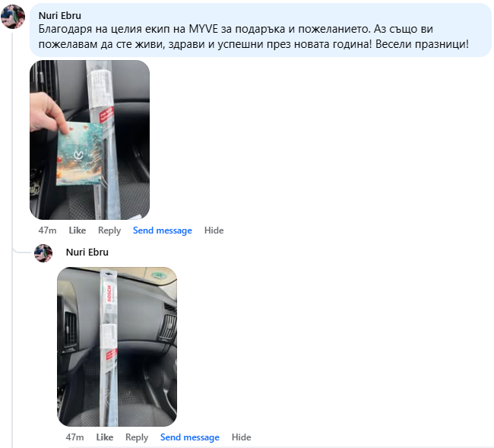Like the reply comment with the wiper photo
This screenshot has height=448, width=494.
tap(105, 437)
